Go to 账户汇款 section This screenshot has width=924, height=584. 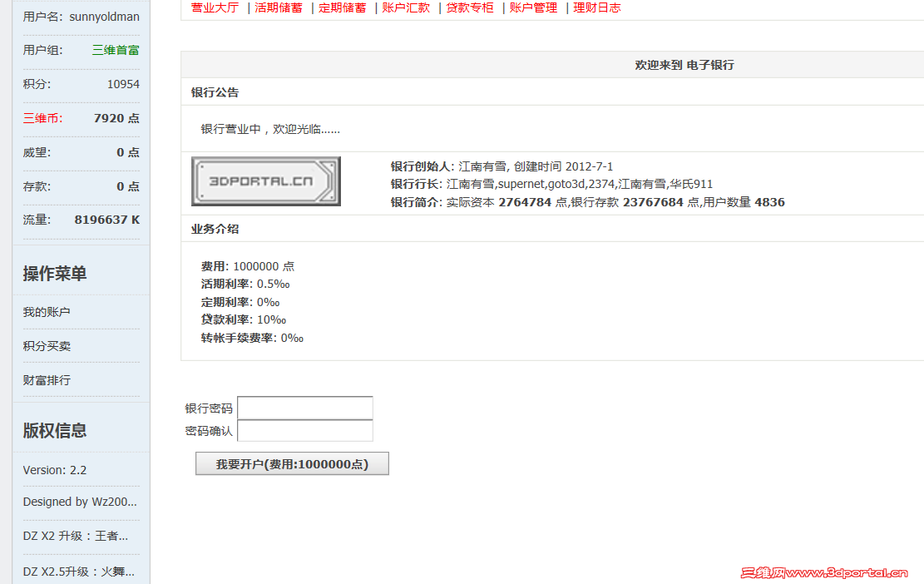pyautogui.click(x=406, y=7)
